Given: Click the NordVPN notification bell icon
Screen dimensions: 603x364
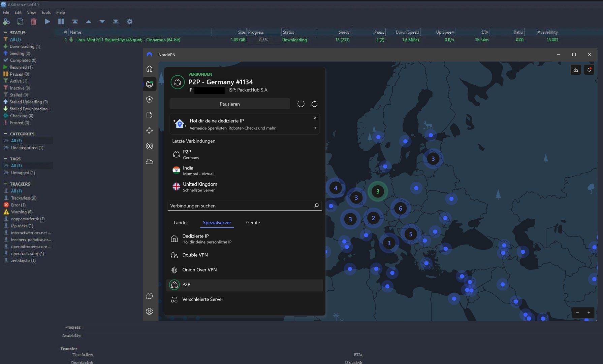Looking at the screenshot, I should point(589,70).
